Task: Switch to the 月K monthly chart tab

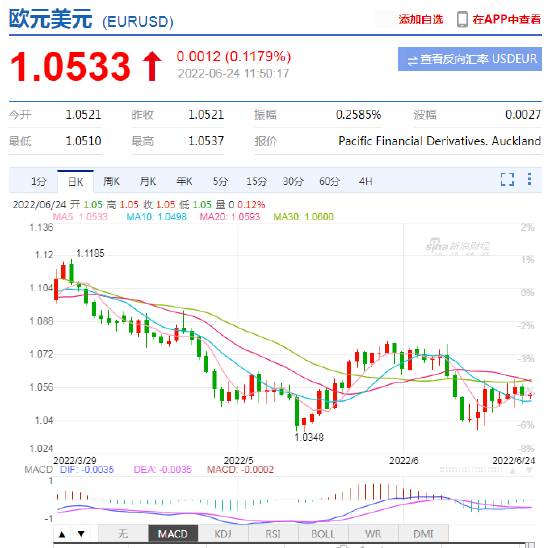Action: click(148, 181)
